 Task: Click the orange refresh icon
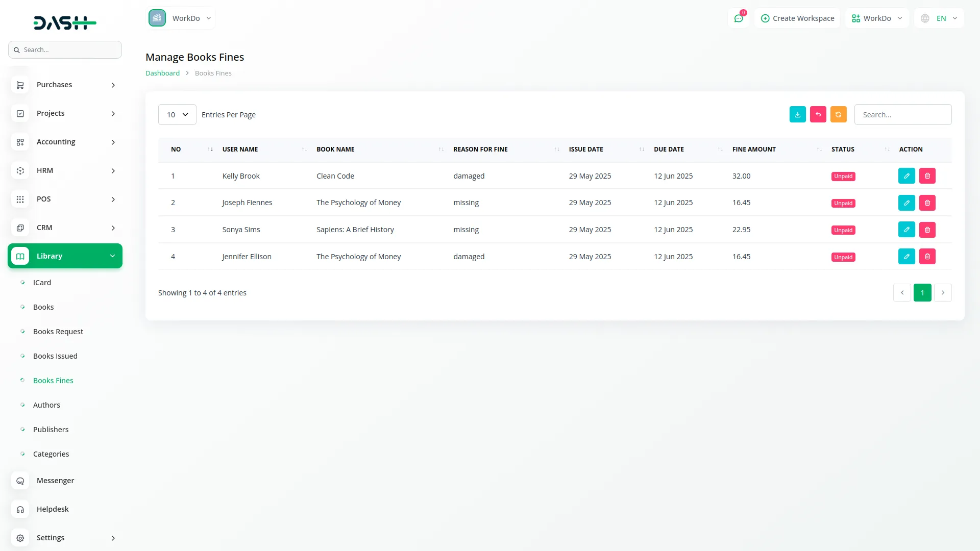[838, 114]
